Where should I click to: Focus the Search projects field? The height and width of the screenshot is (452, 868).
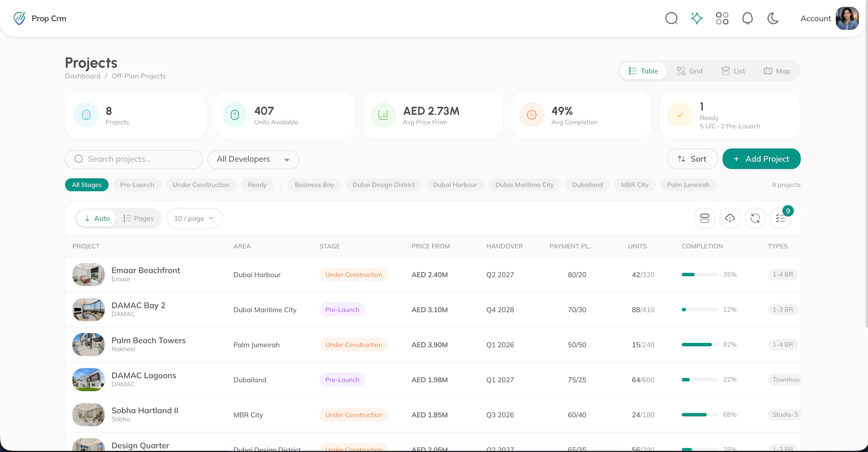tap(134, 159)
